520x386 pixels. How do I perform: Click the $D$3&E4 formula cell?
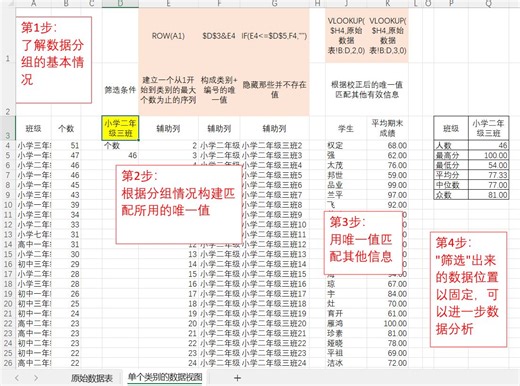tap(219, 36)
